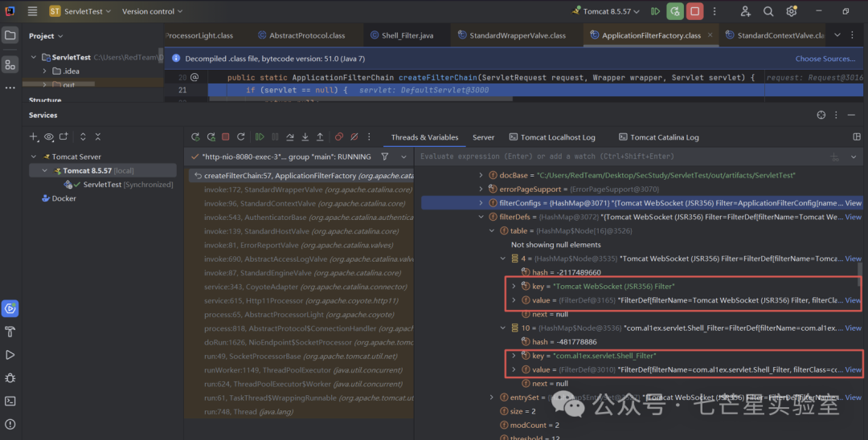Click Rerun in debug toolbar
Screen dimensions: 868x440
(195, 136)
